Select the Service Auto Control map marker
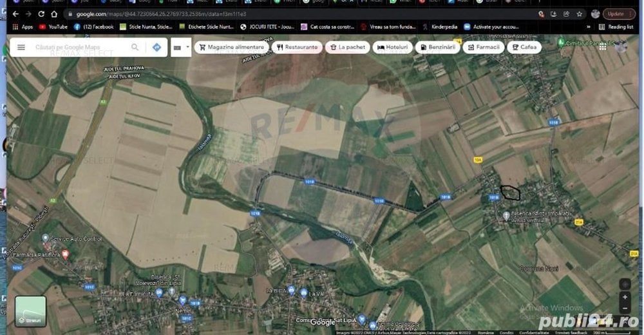 pyautogui.click(x=45, y=238)
